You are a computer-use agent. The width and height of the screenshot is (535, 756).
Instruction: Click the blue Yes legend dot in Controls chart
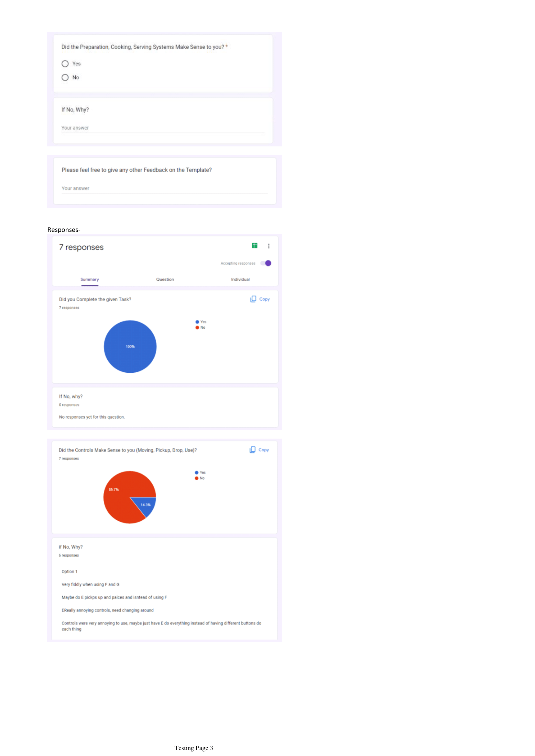196,473
